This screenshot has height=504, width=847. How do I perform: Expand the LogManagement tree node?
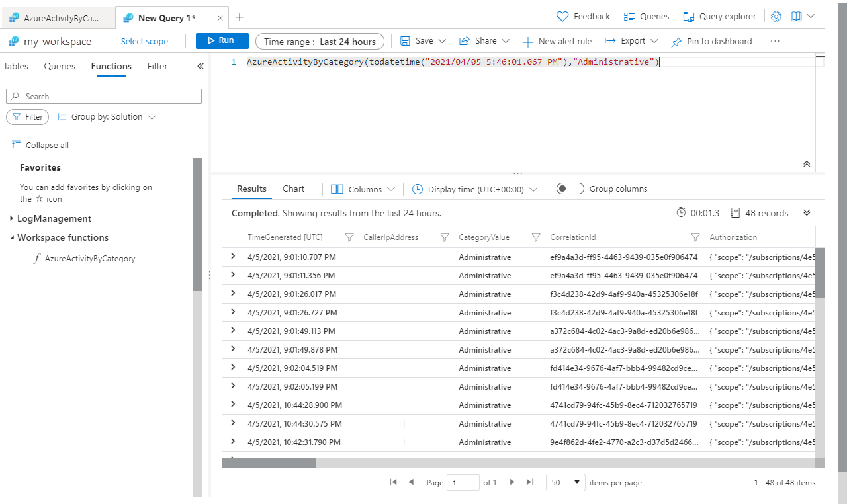(x=12, y=218)
